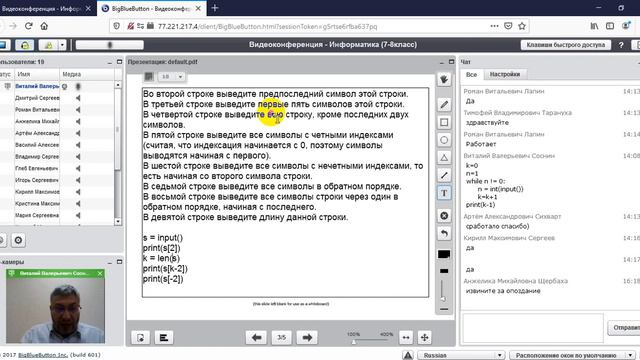The width and height of the screenshot is (640, 360).
Task: Click the Отправить send button
Action: click(x=624, y=328)
